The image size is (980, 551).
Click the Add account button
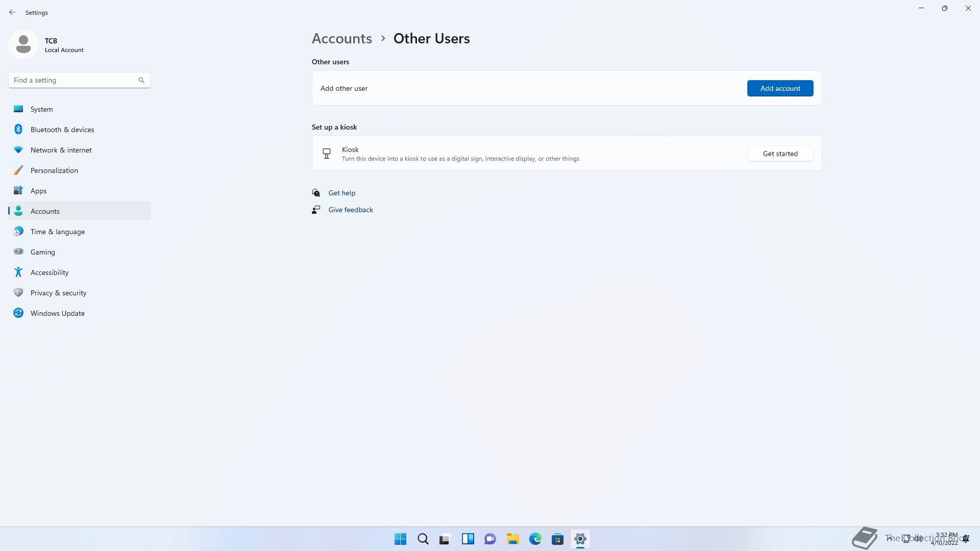pyautogui.click(x=780, y=88)
